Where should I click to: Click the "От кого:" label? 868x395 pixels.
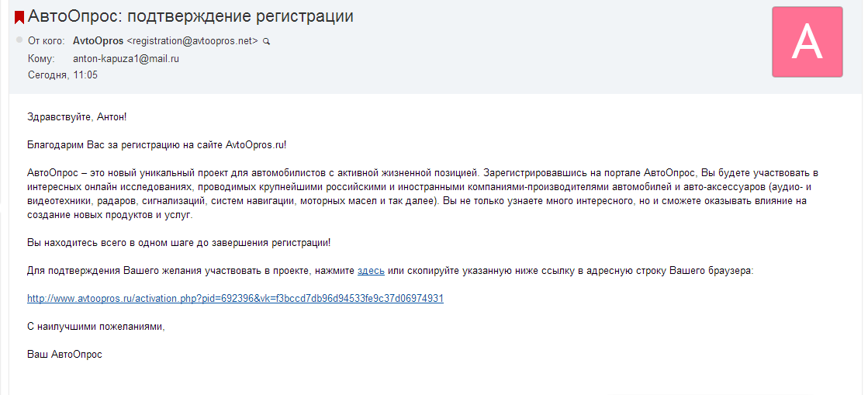coord(46,41)
